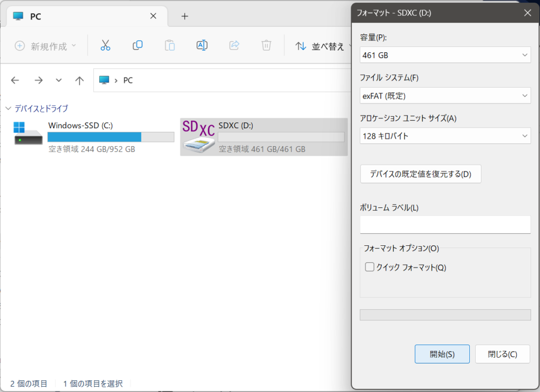The height and width of the screenshot is (392, 540).
Task: Collapse the デバイスとドライブ section
Action: 8,109
